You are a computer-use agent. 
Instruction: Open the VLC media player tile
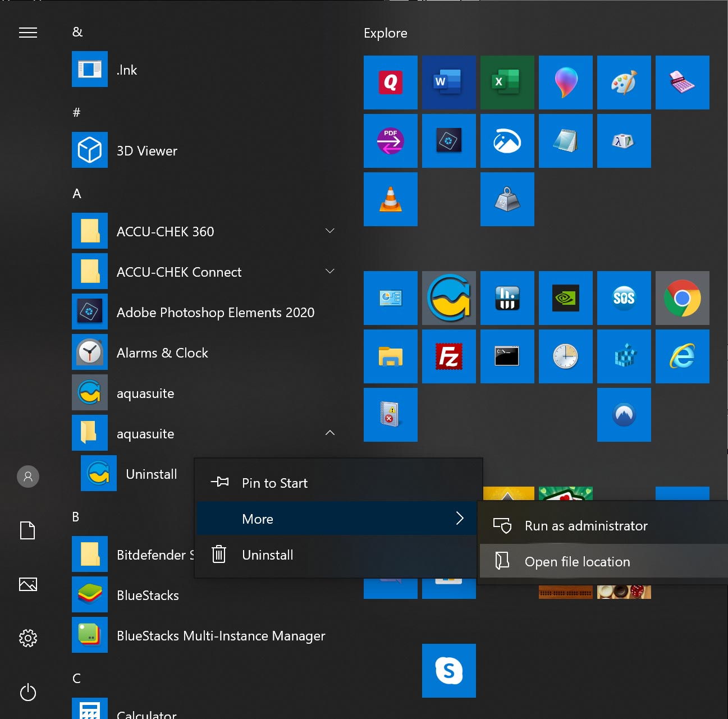pyautogui.click(x=390, y=199)
